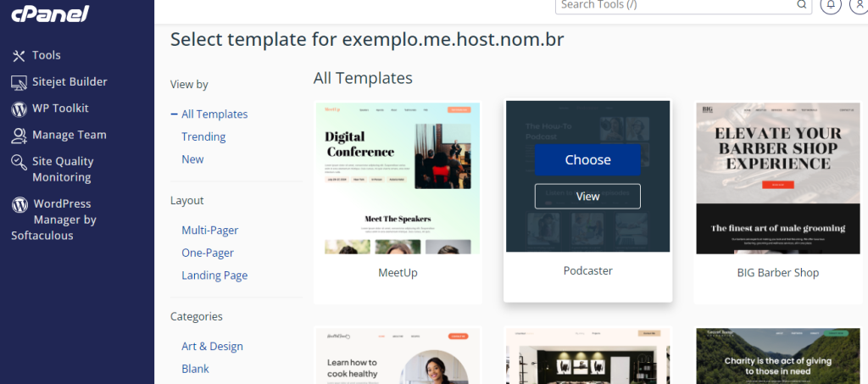Open Tools via wrench icon
Viewport: 868px width, 384px height.
[19, 55]
